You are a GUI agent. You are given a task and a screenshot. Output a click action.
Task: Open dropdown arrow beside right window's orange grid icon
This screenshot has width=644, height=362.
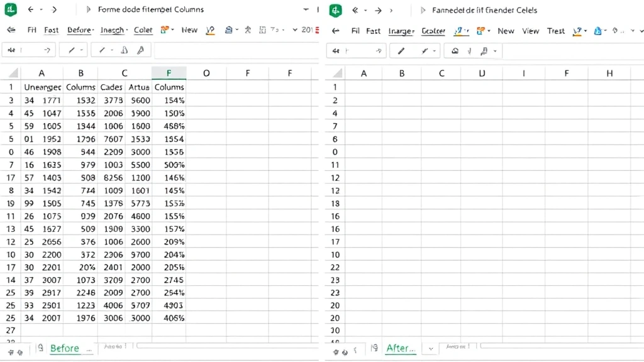[489, 31]
